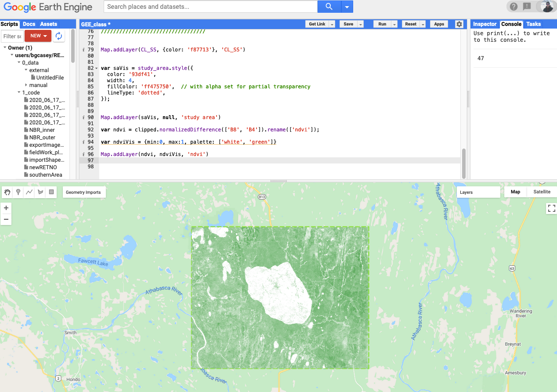
Task: Click the Get Link button
Action: (x=317, y=24)
